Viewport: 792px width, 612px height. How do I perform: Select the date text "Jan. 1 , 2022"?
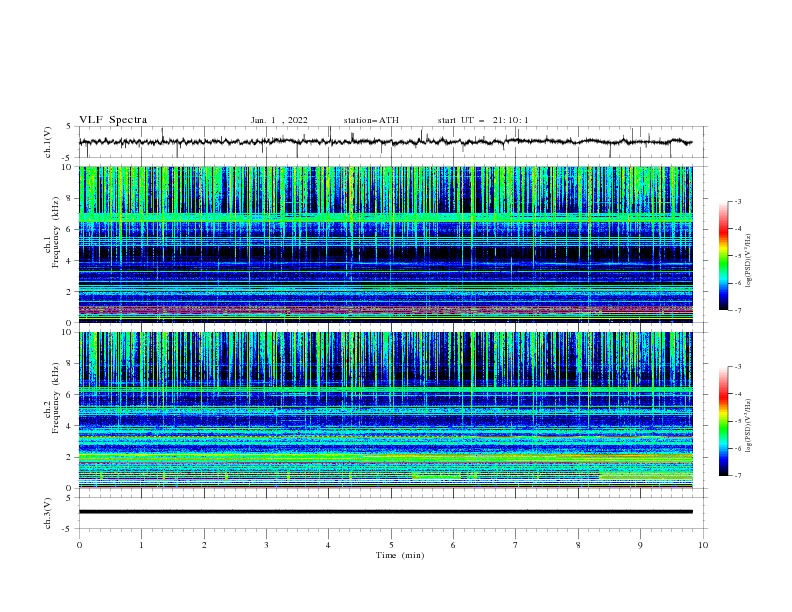coord(279,120)
